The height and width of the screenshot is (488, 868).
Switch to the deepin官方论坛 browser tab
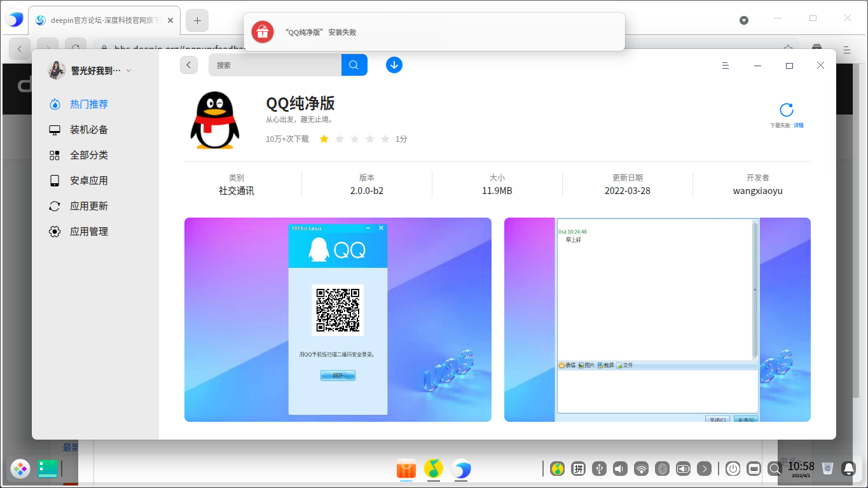(x=105, y=20)
